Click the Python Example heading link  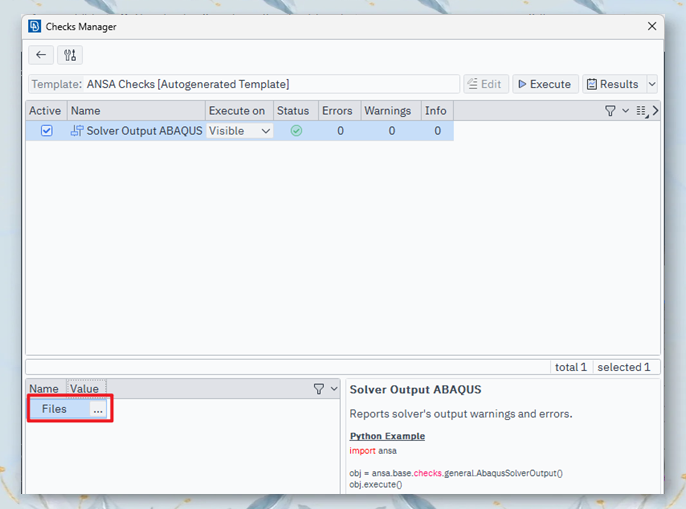(387, 436)
